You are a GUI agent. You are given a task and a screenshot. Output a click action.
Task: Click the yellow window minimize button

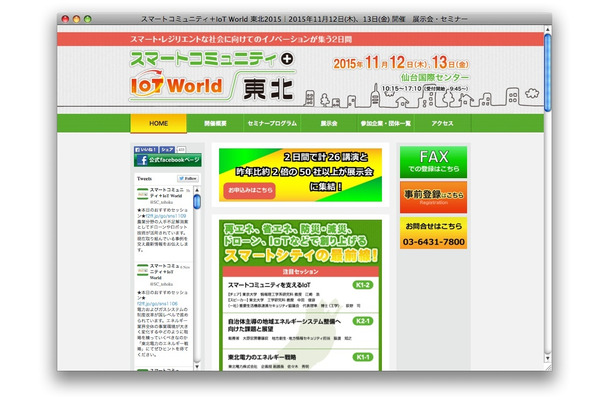[x=76, y=19]
